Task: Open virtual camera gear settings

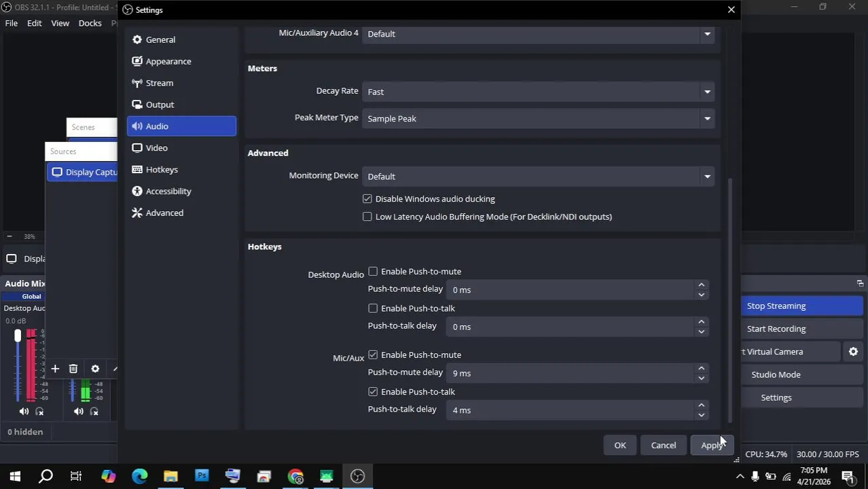Action: coord(853,352)
